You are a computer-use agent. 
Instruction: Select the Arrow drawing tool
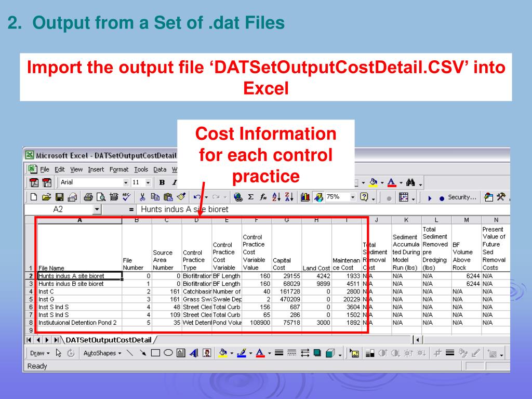143,353
